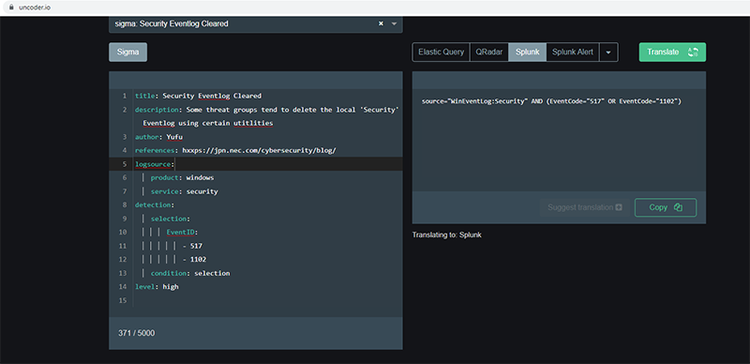The width and height of the screenshot is (750, 364).
Task: Click the sigma: Security Eventlog Cleared selector field
Action: pyautogui.click(x=256, y=23)
